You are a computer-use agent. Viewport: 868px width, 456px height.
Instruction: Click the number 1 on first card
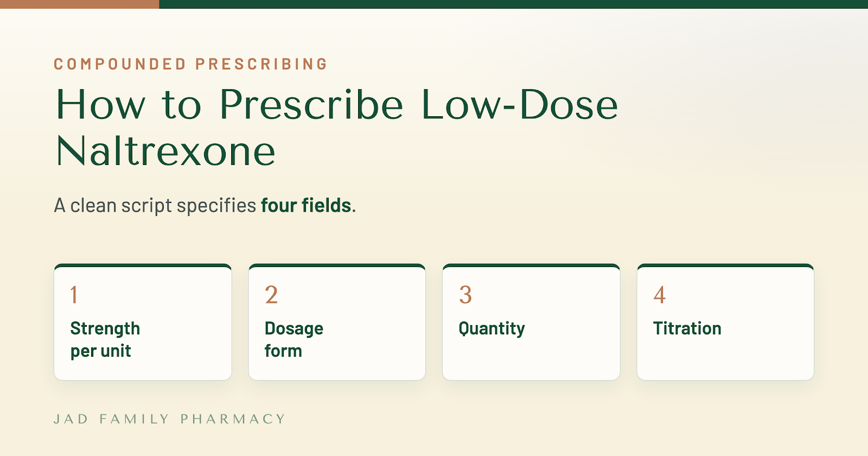point(74,295)
